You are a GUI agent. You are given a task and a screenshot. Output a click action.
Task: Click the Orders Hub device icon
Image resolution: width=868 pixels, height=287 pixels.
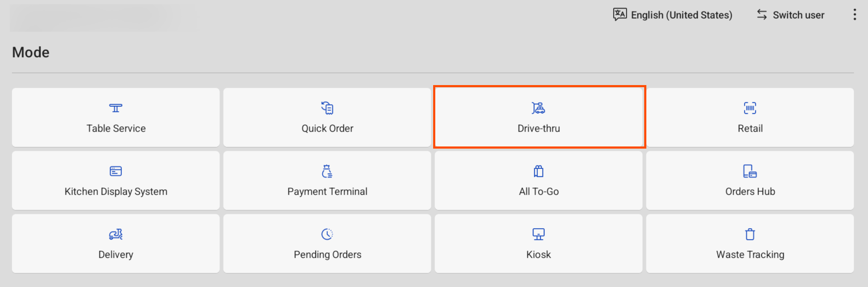pos(750,171)
